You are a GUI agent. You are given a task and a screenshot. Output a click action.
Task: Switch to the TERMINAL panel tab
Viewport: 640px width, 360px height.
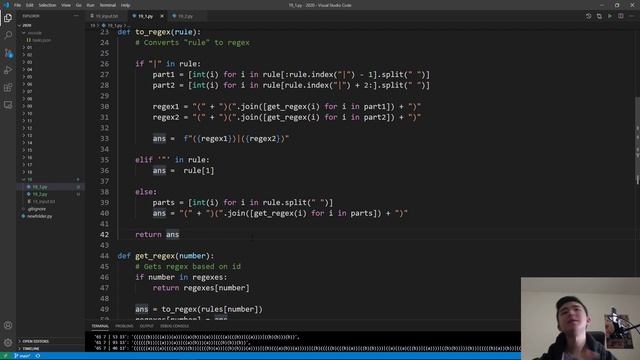point(100,326)
